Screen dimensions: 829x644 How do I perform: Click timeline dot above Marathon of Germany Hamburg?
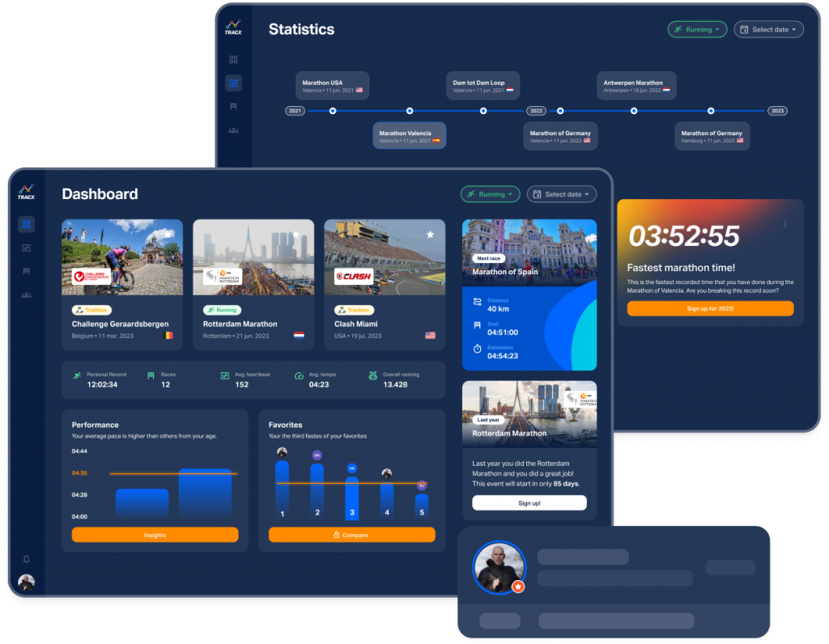711,111
